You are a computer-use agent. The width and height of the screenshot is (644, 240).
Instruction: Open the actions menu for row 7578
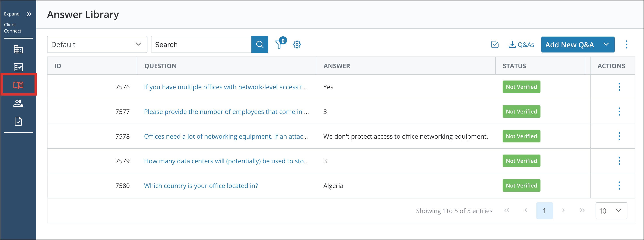(619, 136)
